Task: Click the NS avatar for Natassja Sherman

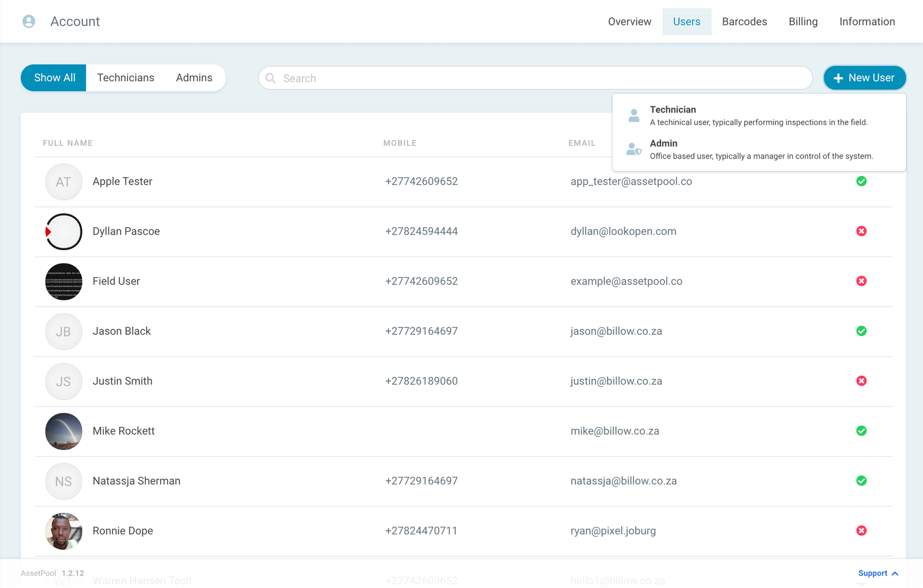Action: coord(63,481)
